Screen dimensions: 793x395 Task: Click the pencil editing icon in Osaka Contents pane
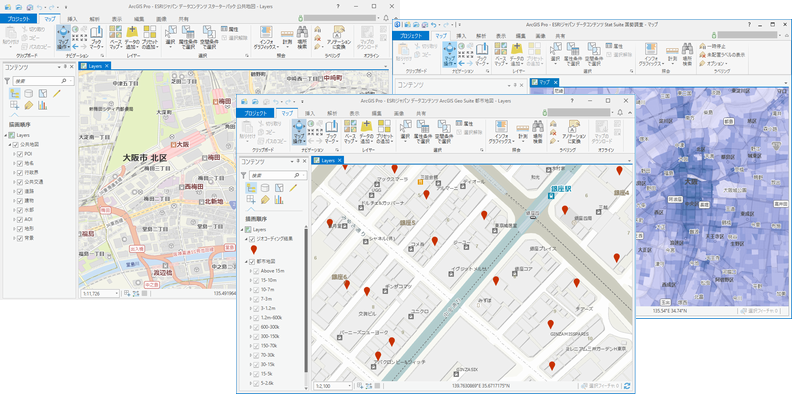pyautogui.click(x=57, y=93)
